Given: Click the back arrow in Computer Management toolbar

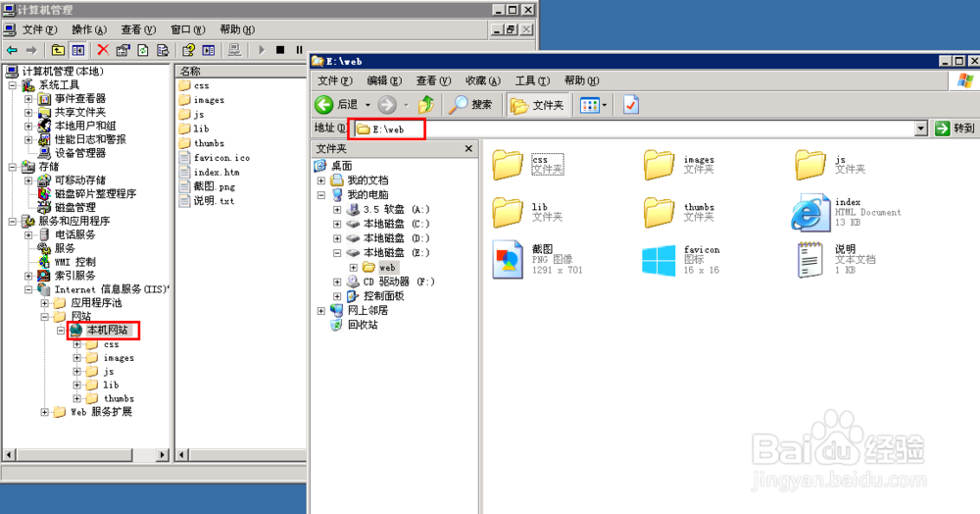Looking at the screenshot, I should [12, 50].
